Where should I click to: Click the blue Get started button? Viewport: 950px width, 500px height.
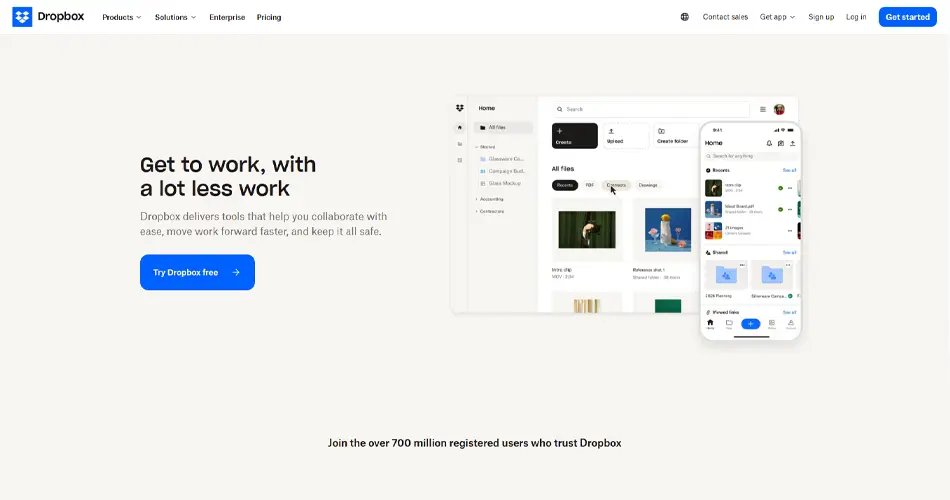908,17
